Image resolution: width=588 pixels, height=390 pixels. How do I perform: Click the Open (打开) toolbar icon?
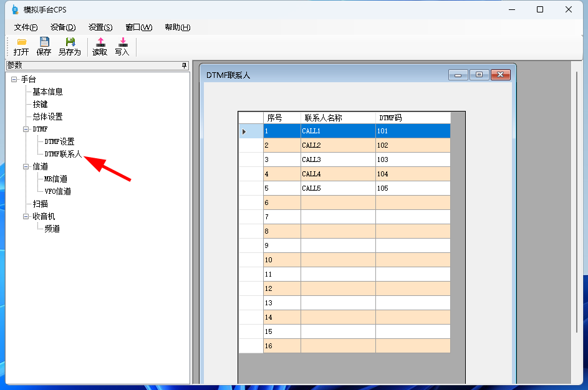21,42
